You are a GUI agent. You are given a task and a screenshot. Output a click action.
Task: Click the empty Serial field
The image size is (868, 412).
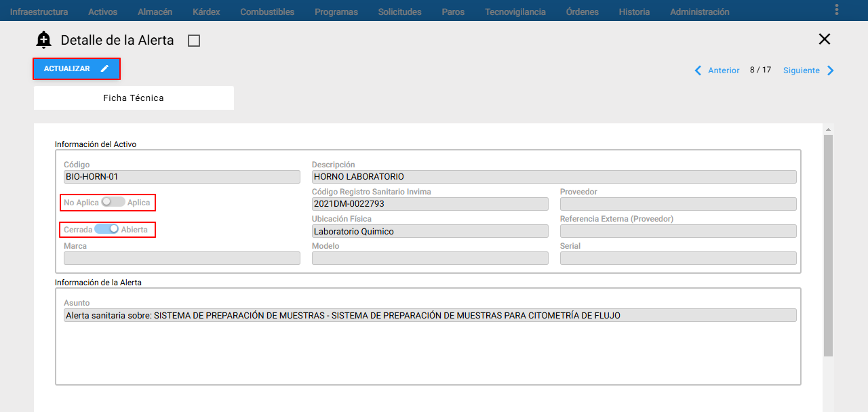click(x=678, y=258)
